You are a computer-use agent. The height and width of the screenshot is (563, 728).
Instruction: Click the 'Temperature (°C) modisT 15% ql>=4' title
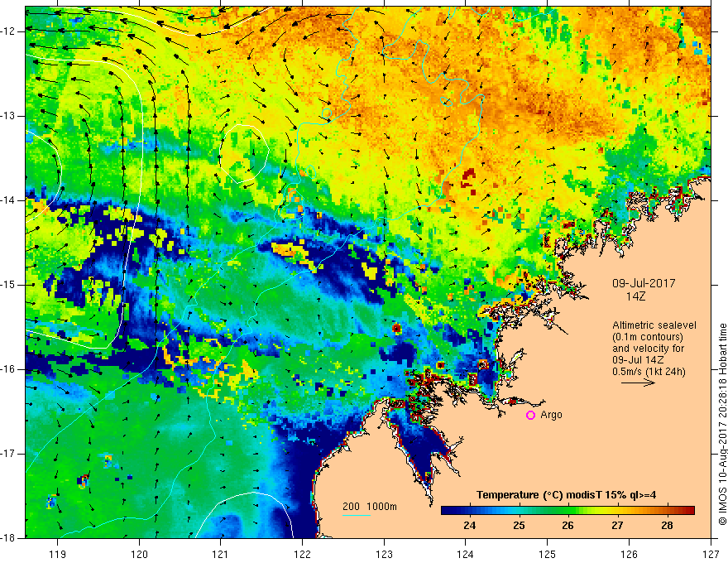(566, 495)
